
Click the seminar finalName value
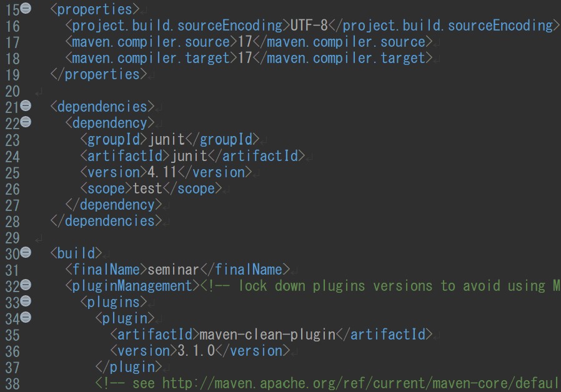coord(173,270)
